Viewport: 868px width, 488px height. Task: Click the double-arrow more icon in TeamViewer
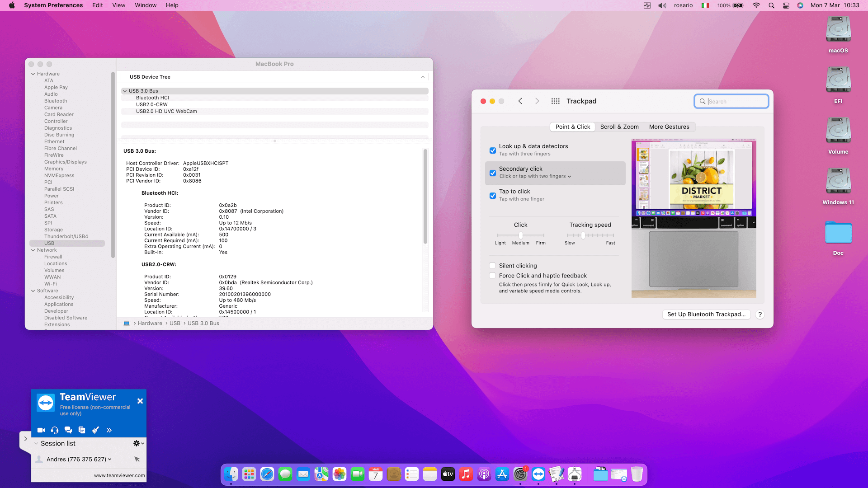[109, 430]
